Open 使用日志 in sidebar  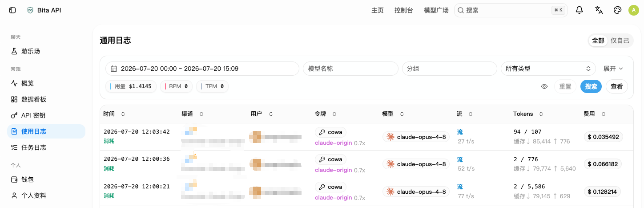46,131
